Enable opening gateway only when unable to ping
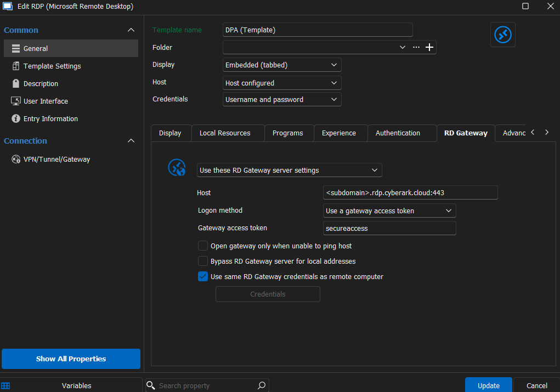This screenshot has width=560, height=392. point(203,246)
